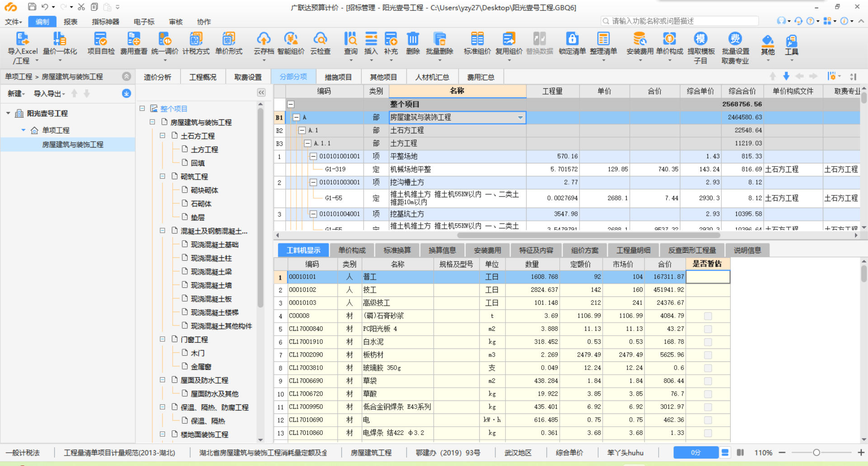Switch to the 措施项目 tab
This screenshot has width=868, height=466.
pos(338,77)
